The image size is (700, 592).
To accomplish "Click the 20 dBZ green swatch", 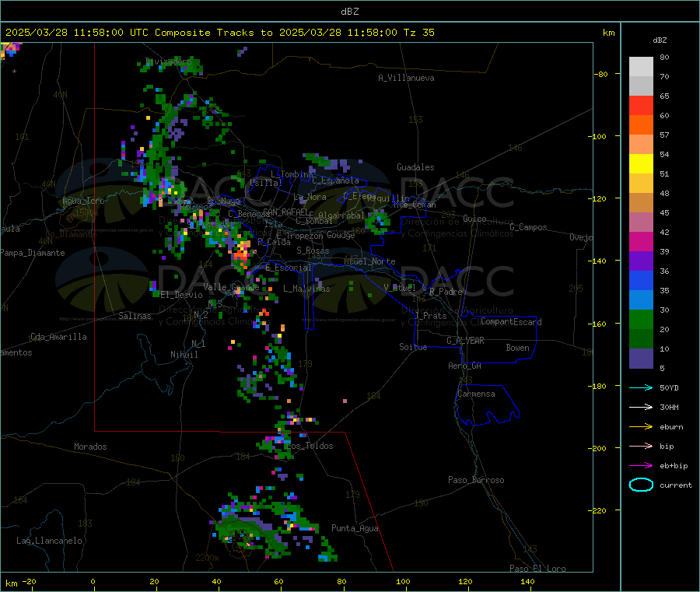I will 641,319.
